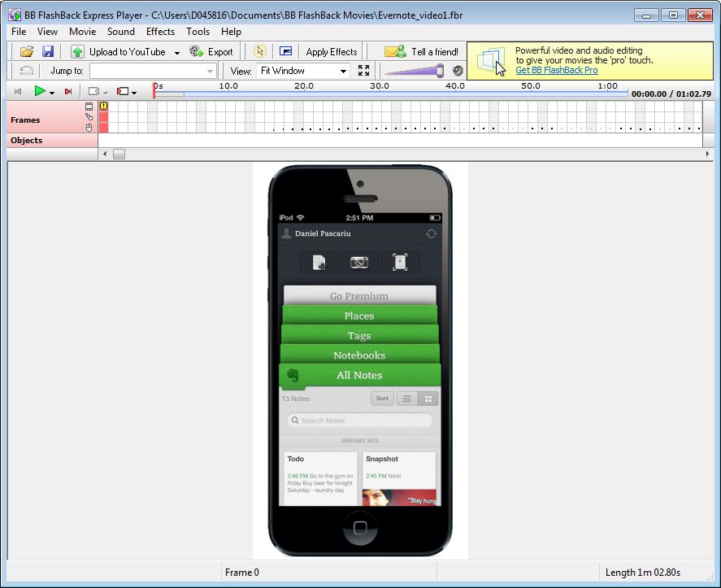Image resolution: width=721 pixels, height=588 pixels.
Task: Open the Help menu
Action: [x=231, y=31]
